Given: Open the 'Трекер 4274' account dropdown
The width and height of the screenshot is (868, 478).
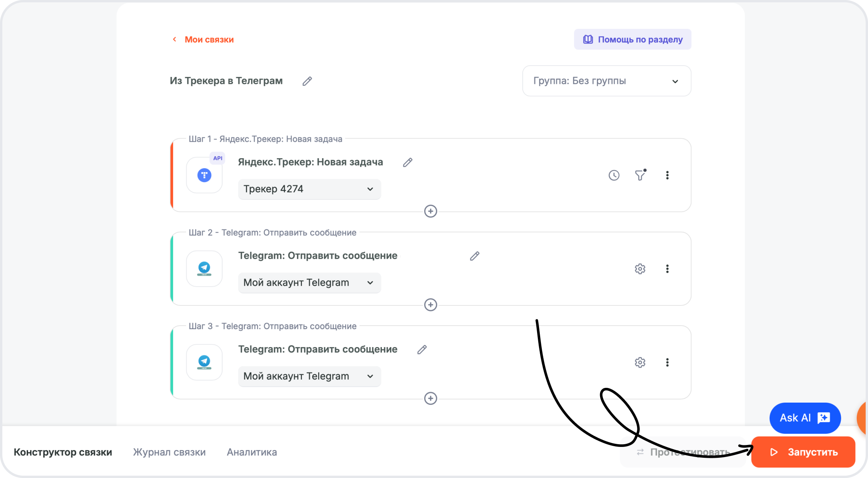Looking at the screenshot, I should click(x=310, y=189).
